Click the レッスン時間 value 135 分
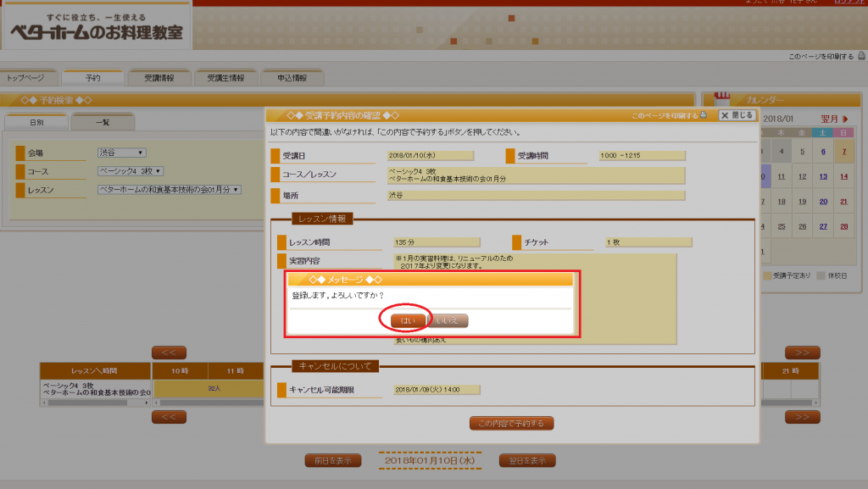 pos(437,242)
